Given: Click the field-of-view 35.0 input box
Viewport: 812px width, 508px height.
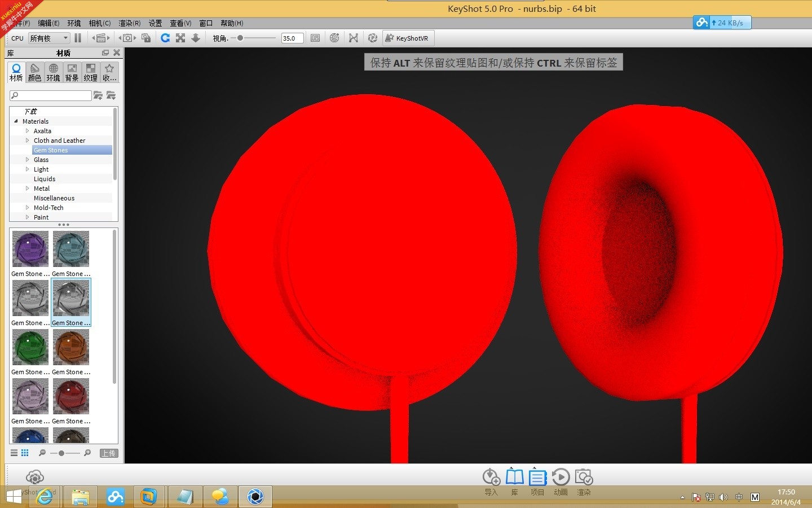Looking at the screenshot, I should [x=292, y=38].
